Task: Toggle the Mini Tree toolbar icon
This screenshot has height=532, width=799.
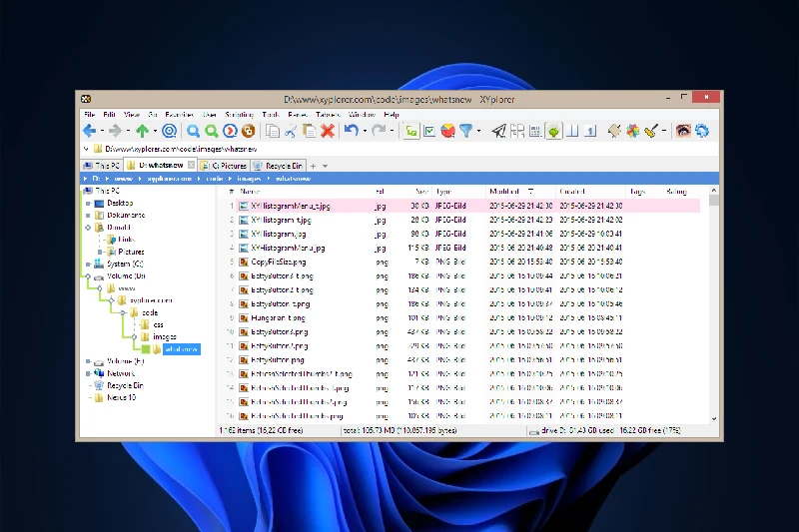Action: [x=411, y=132]
